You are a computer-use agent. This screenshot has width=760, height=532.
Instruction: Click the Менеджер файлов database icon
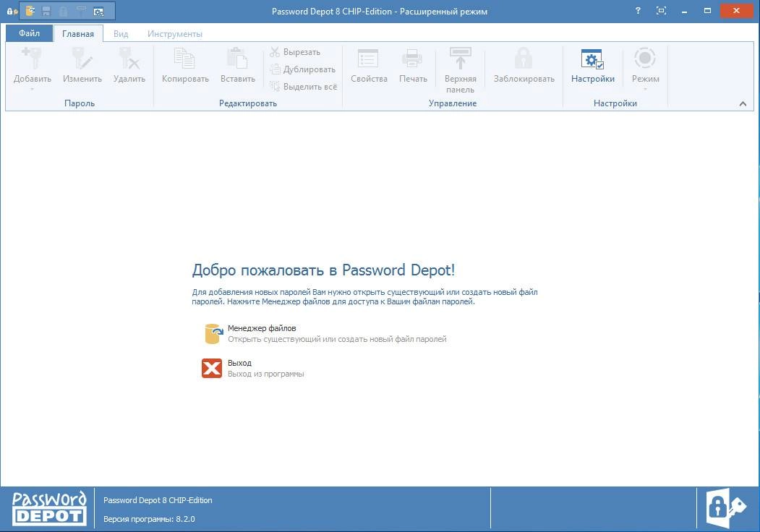tap(213, 333)
